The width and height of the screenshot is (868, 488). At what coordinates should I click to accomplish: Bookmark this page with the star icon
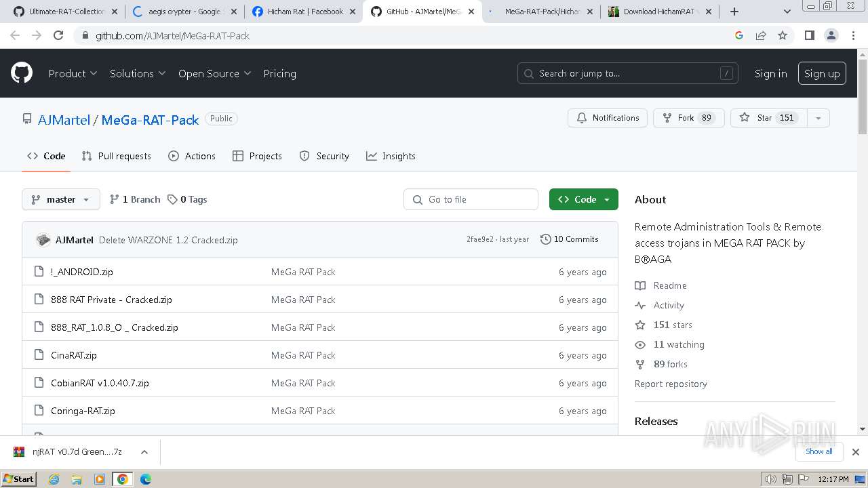(783, 35)
